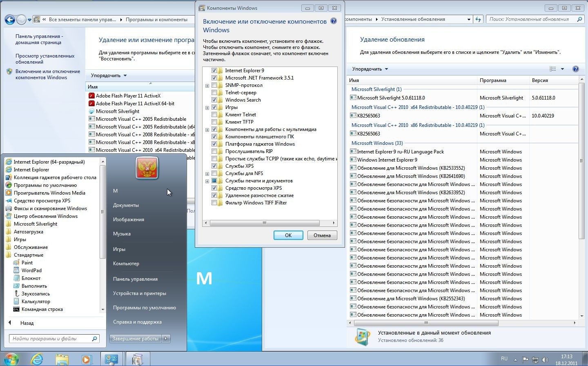Open Центр обновления Windows in Start menu

(46, 216)
